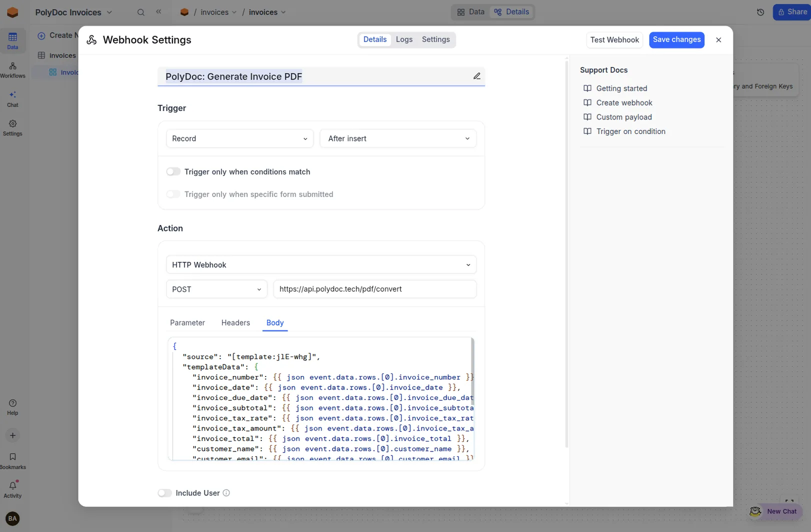Select the Parameter tab

(187, 323)
